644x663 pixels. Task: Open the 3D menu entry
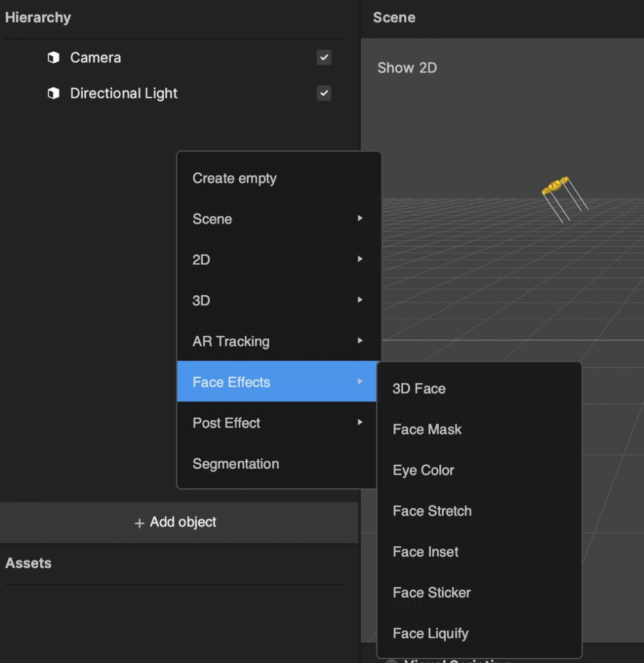click(279, 300)
